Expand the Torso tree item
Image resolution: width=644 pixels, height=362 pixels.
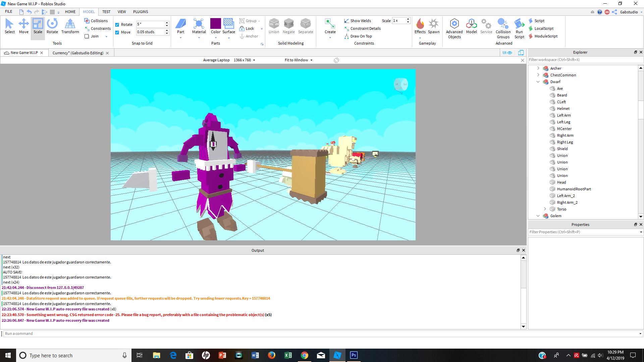[545, 209]
